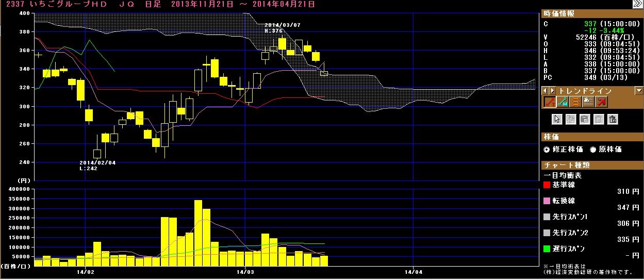The width and height of the screenshot is (644, 280).
Task: Click the red 基準線 color swatch
Action: coord(547,185)
